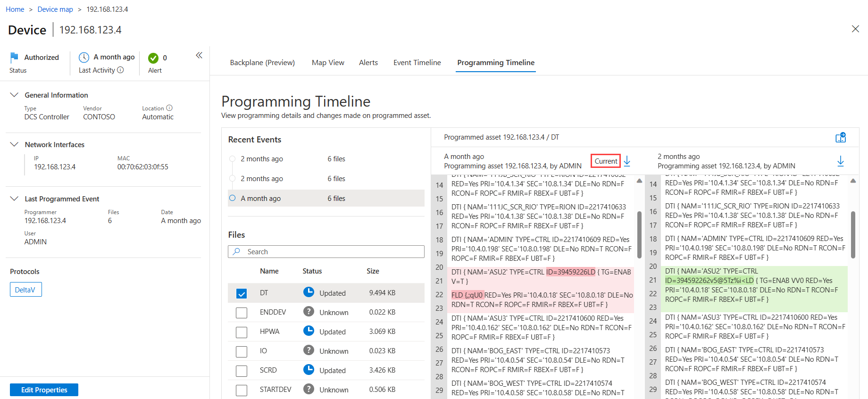The image size is (868, 399).
Task: Open the Device map breadcrumb link
Action: 55,9
